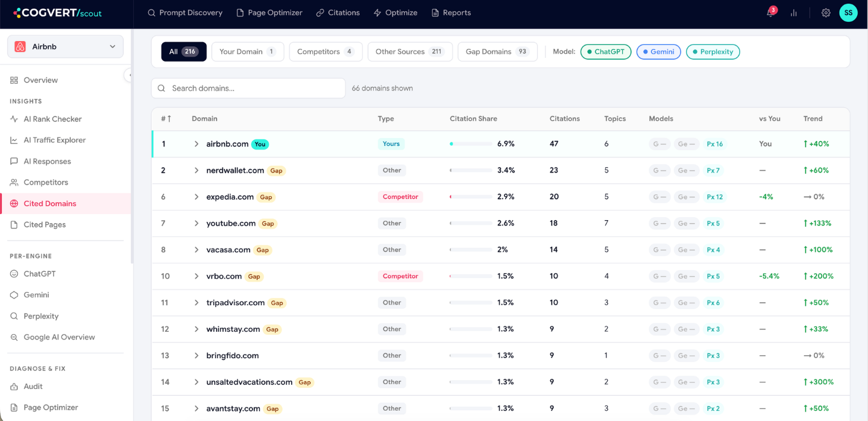This screenshot has height=421, width=868.
Task: Expand the bringfido.com row
Action: 197,356
